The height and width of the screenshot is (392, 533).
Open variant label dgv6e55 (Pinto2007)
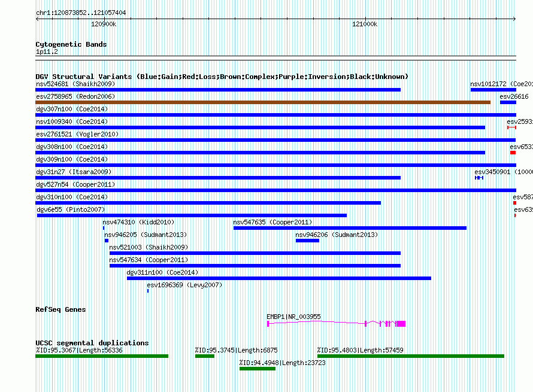[x=71, y=209]
